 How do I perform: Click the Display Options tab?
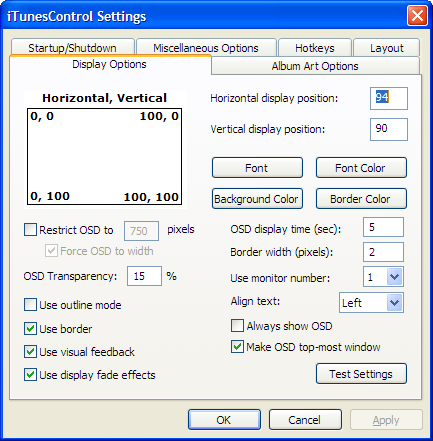[110, 64]
